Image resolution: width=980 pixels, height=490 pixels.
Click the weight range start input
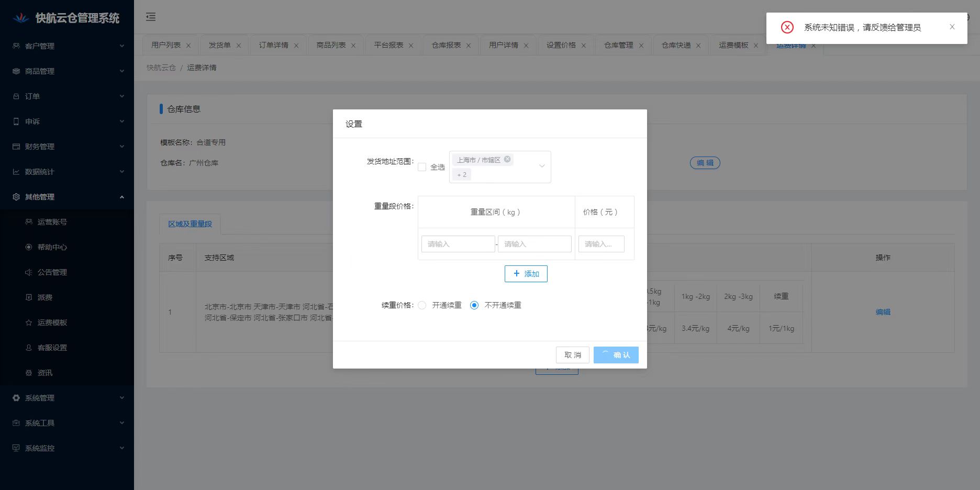click(458, 244)
